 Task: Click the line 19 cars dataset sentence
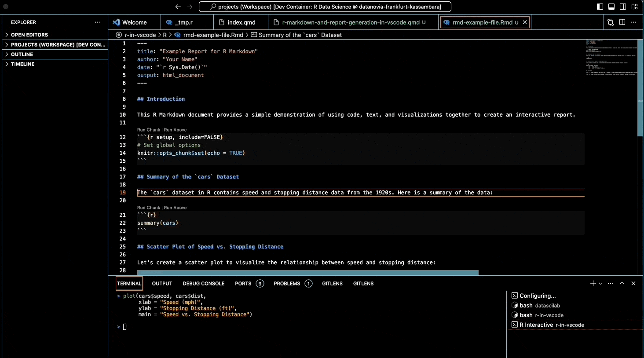(x=315, y=193)
